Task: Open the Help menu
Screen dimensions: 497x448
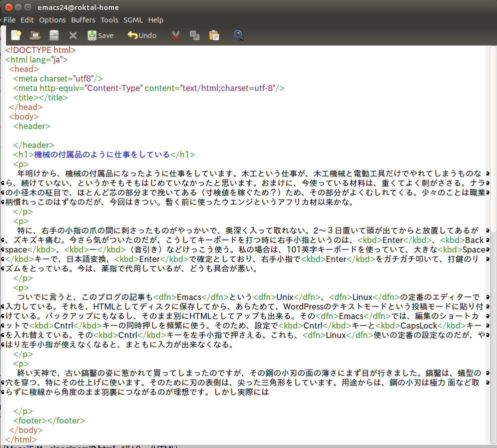Action: coord(156,20)
